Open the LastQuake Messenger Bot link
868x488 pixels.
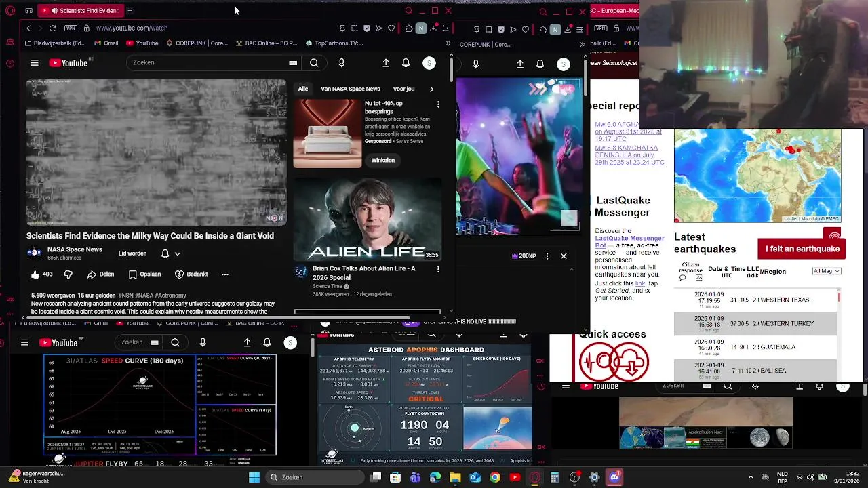[x=629, y=242]
